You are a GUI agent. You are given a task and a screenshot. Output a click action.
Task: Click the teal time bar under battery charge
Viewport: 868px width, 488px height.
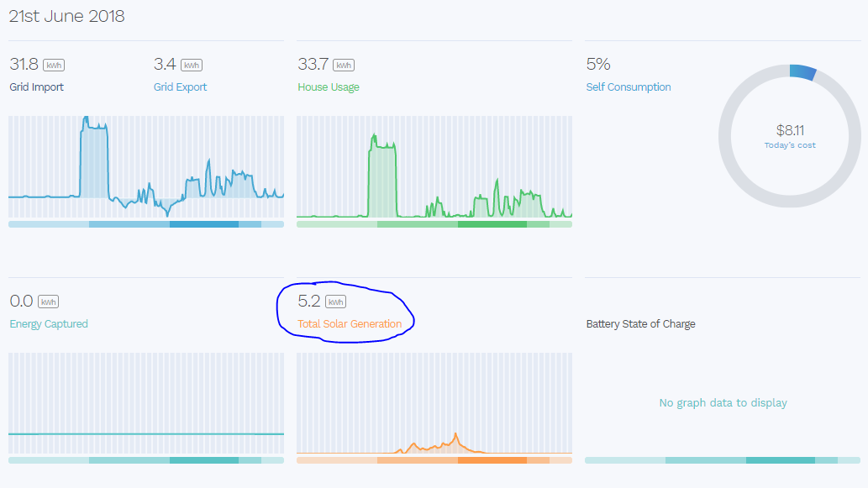pyautogui.click(x=723, y=460)
